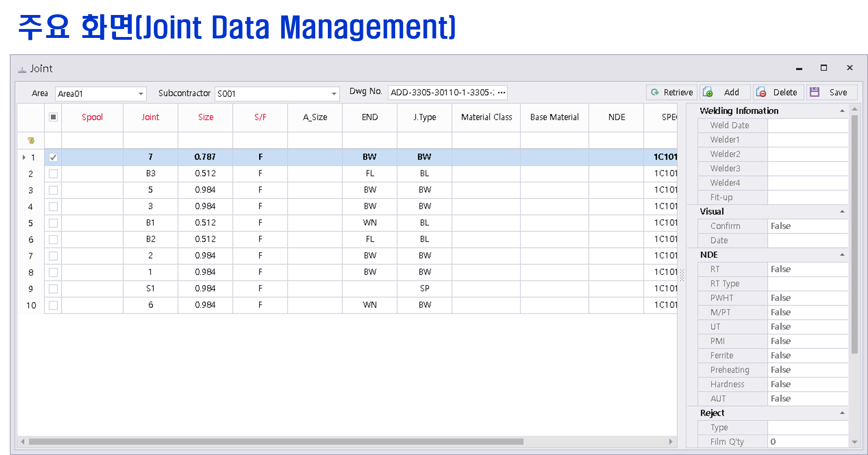Sort by the Joint column header
The width and height of the screenshot is (868, 455).
pyautogui.click(x=150, y=117)
